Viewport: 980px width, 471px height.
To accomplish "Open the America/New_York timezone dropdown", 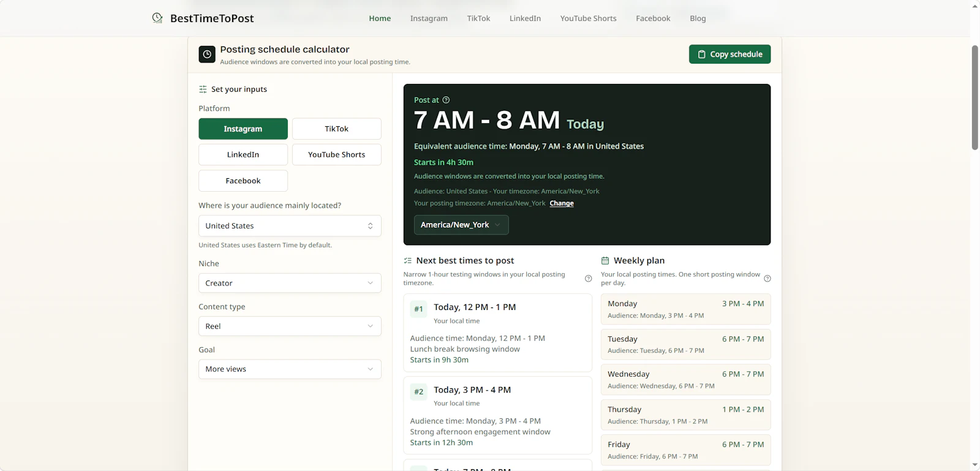I will tap(461, 225).
